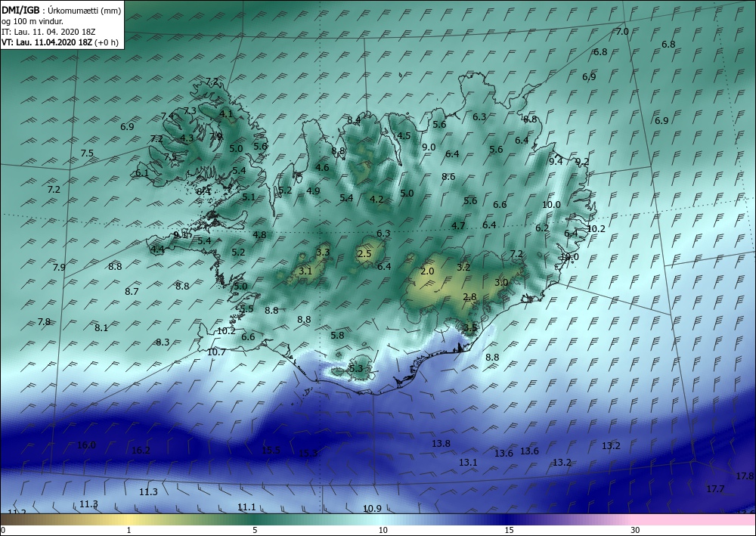The width and height of the screenshot is (756, 536).
Task: Pick the yellow segment above the "1" label
Action: 129,519
